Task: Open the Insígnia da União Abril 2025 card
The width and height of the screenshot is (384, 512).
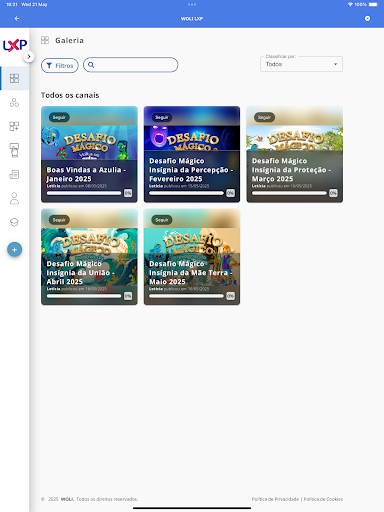Action: (x=89, y=257)
